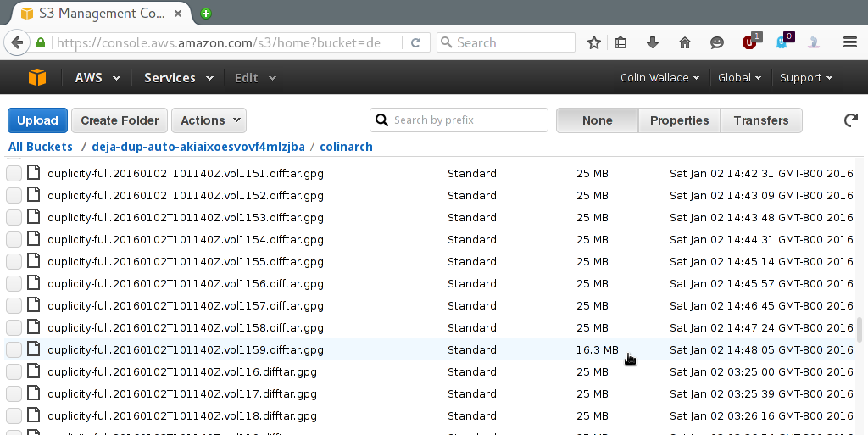Check the box for vol1151.difftar.gpg
The image size is (868, 435).
pos(14,173)
